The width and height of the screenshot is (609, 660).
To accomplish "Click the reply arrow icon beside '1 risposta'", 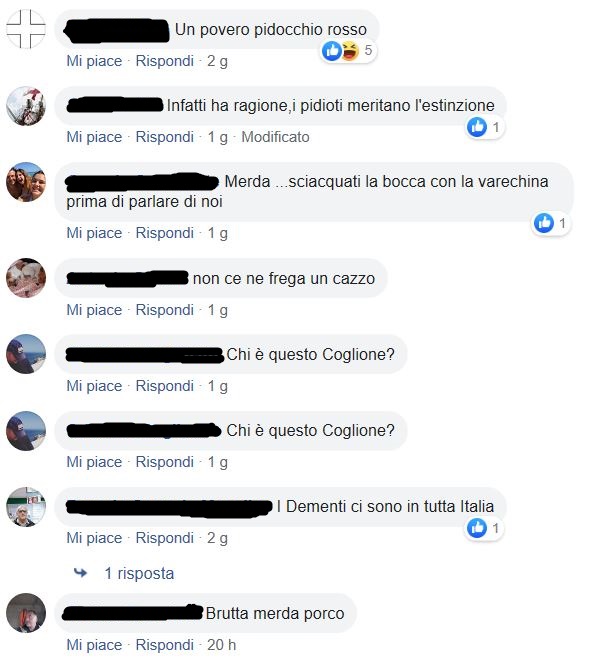I will coord(80,573).
